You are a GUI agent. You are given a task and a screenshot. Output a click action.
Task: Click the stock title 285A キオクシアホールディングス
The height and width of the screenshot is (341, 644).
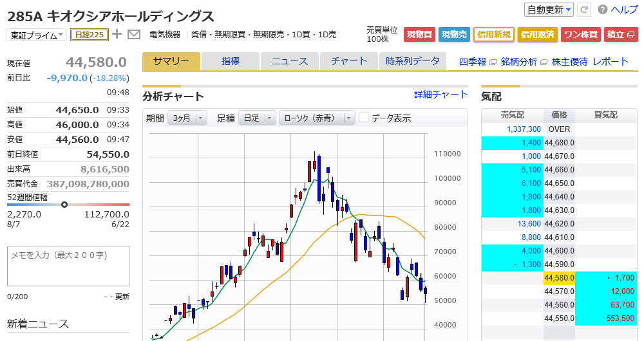pyautogui.click(x=111, y=17)
